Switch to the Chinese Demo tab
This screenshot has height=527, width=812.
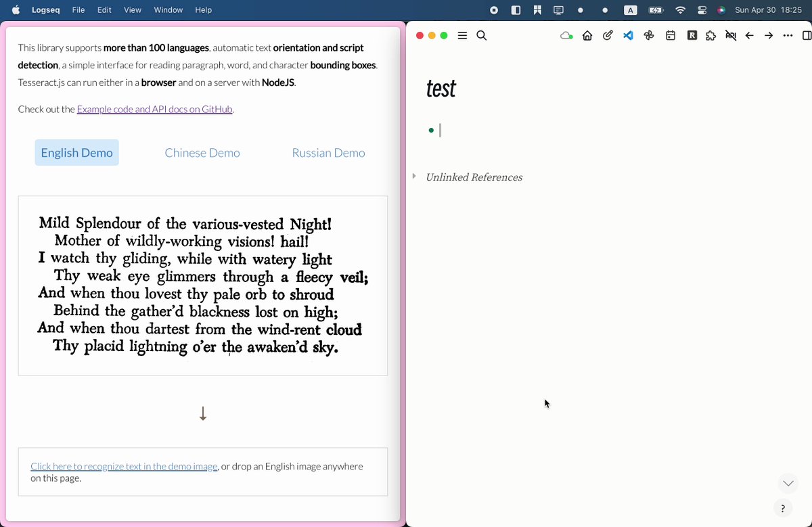[202, 152]
